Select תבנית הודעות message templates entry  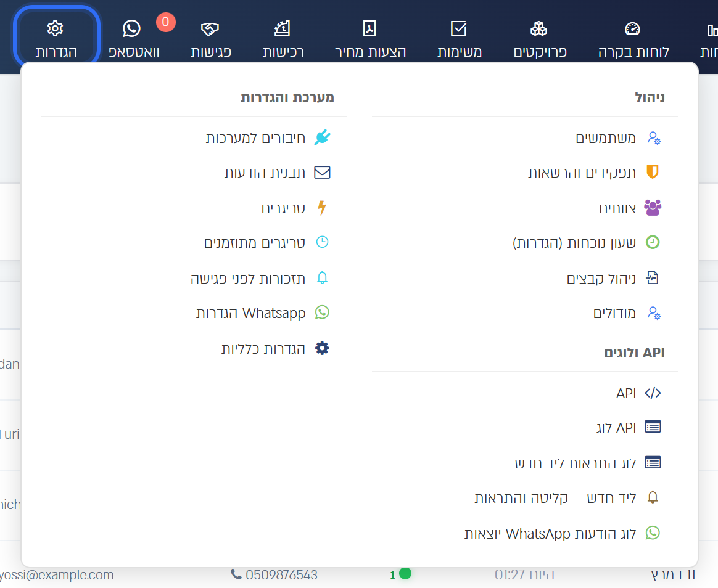(x=277, y=173)
